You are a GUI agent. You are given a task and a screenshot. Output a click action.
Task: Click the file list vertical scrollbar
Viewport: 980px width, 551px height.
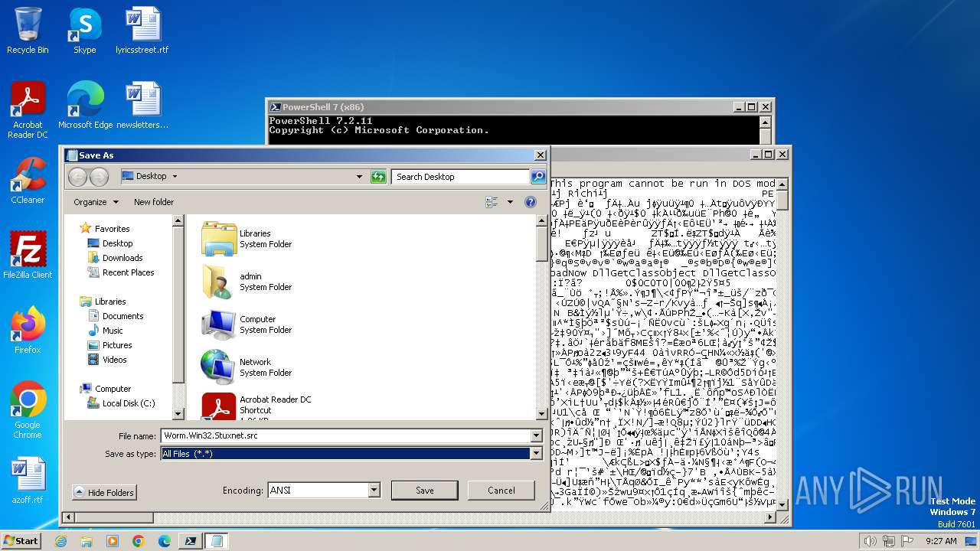pos(541,317)
